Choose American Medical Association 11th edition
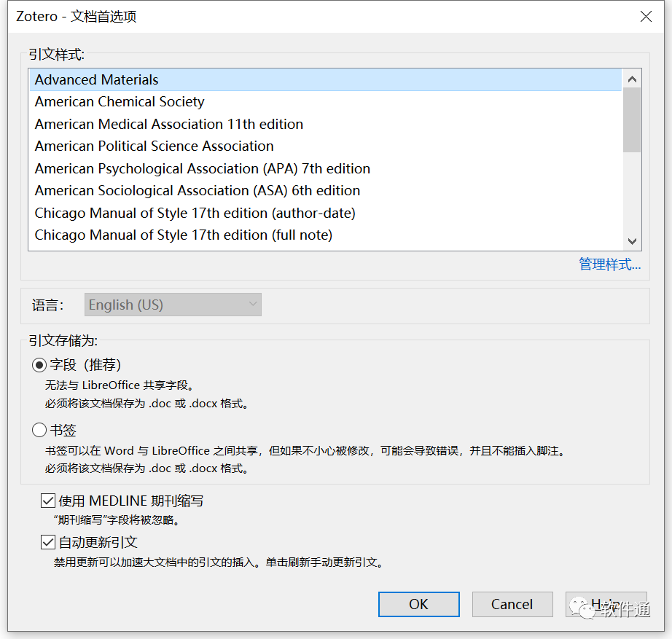The height and width of the screenshot is (639, 672). (325, 125)
